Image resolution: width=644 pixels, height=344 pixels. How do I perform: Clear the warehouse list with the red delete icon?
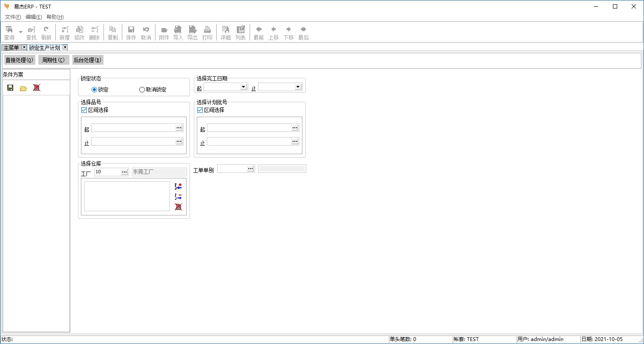[x=178, y=207]
